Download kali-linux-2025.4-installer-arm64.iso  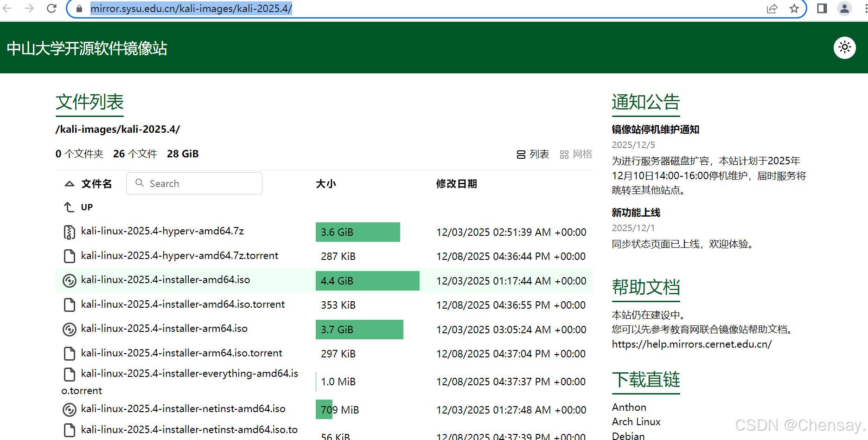tap(164, 329)
